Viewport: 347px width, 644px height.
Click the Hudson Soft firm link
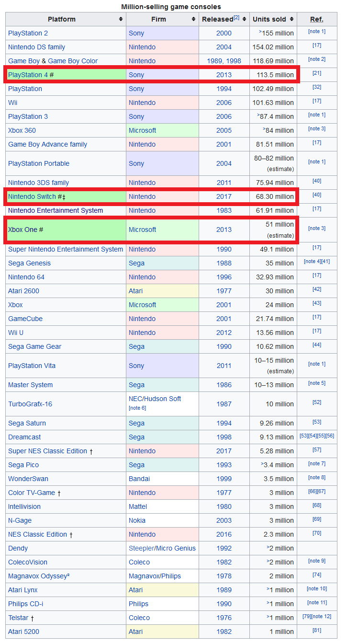click(x=164, y=399)
